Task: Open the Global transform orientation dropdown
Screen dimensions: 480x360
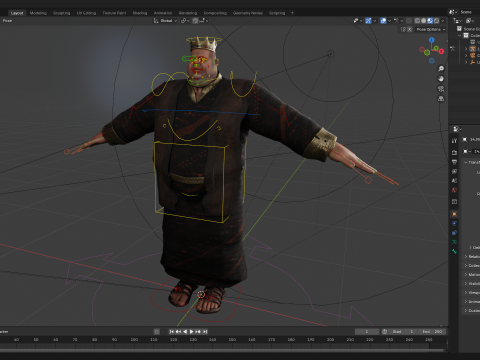Action: click(x=165, y=21)
